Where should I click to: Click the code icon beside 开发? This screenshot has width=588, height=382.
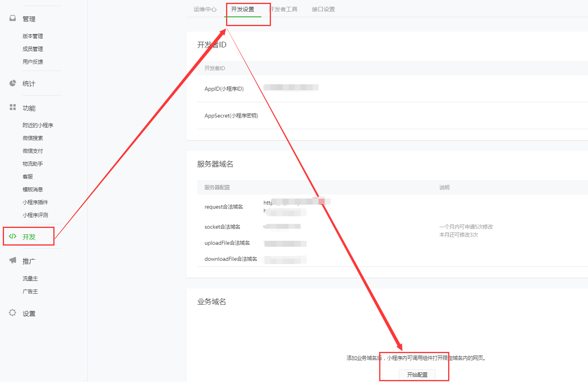(x=13, y=236)
